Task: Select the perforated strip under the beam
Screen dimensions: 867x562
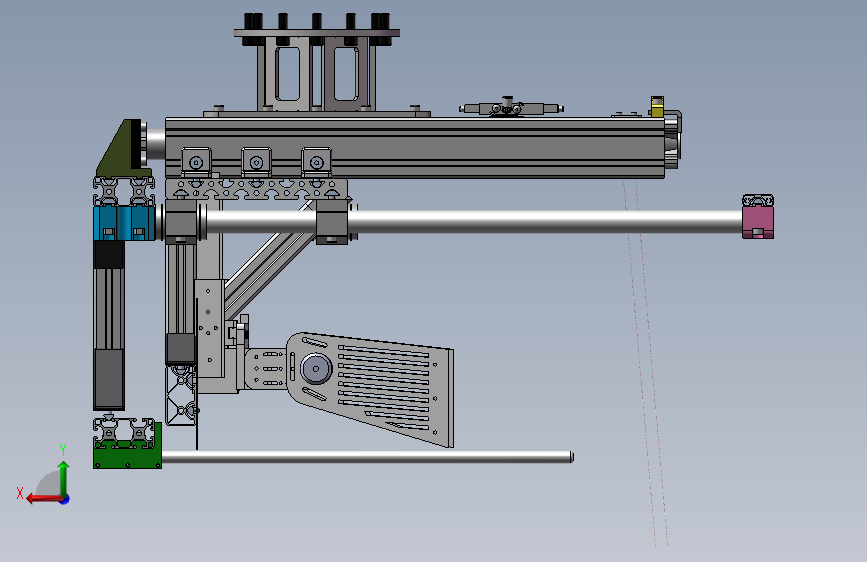Action: (x=257, y=189)
